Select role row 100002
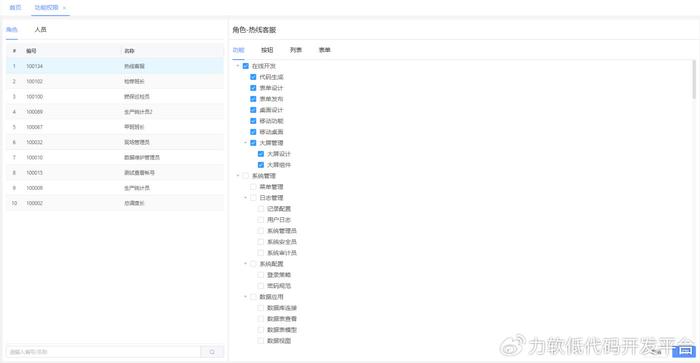The width and height of the screenshot is (700, 363). click(x=115, y=203)
